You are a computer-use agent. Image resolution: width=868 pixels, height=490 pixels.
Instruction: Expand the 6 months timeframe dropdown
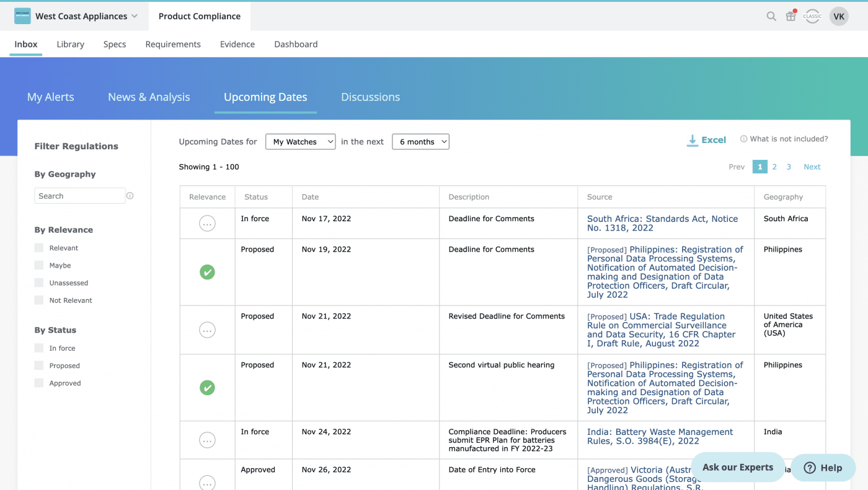coord(420,142)
